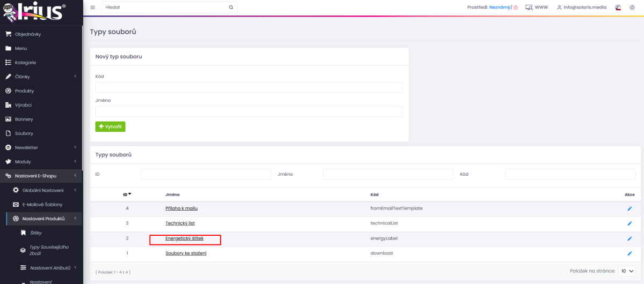
Task: Open the Položek na stránce dropdown
Action: (627, 271)
